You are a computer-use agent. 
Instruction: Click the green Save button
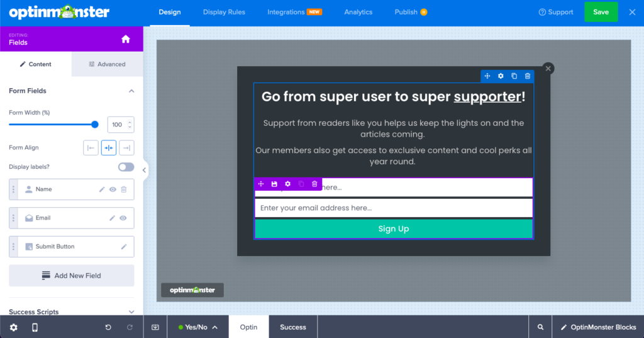click(601, 12)
